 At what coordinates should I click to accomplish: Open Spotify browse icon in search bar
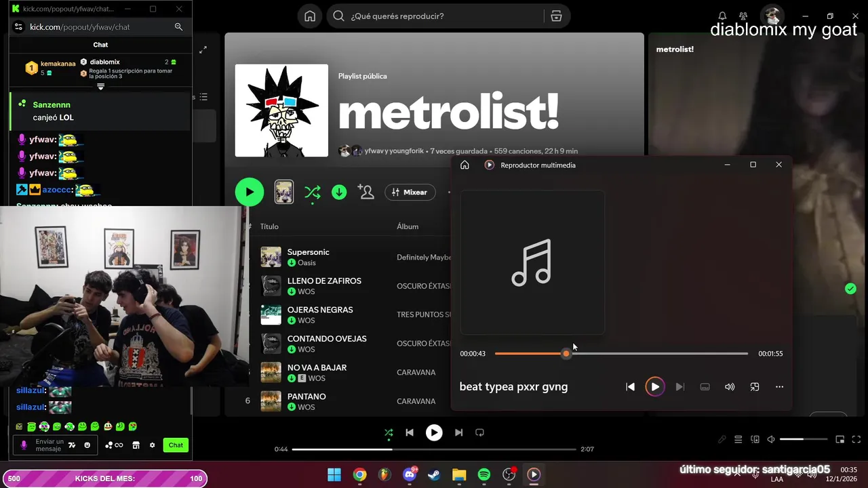[x=556, y=16]
